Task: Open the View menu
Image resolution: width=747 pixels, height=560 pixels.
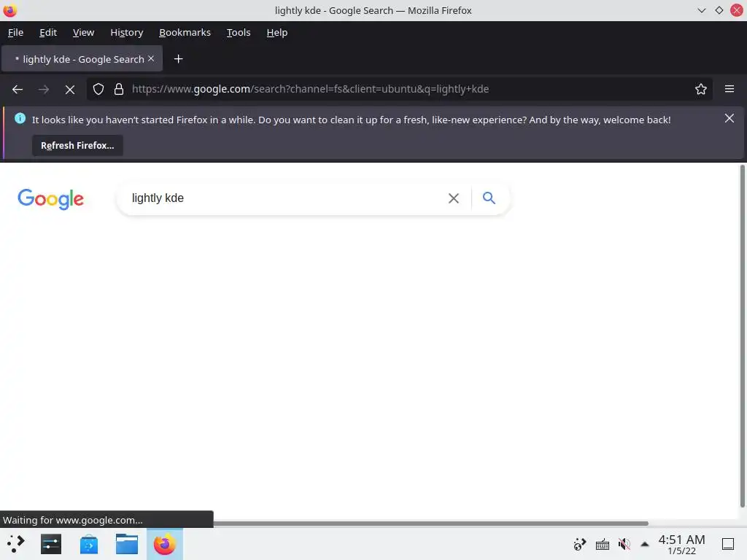Action: 83,32
